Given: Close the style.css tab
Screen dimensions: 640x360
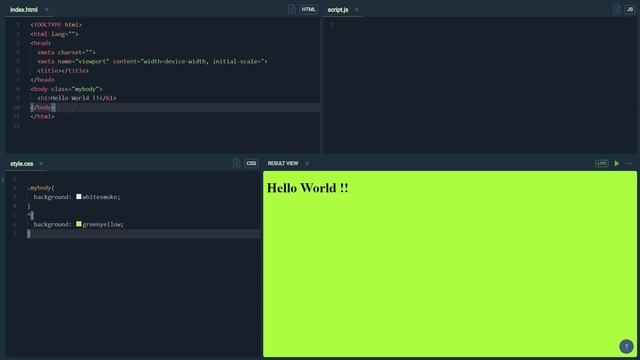Looking at the screenshot, I should tap(41, 164).
